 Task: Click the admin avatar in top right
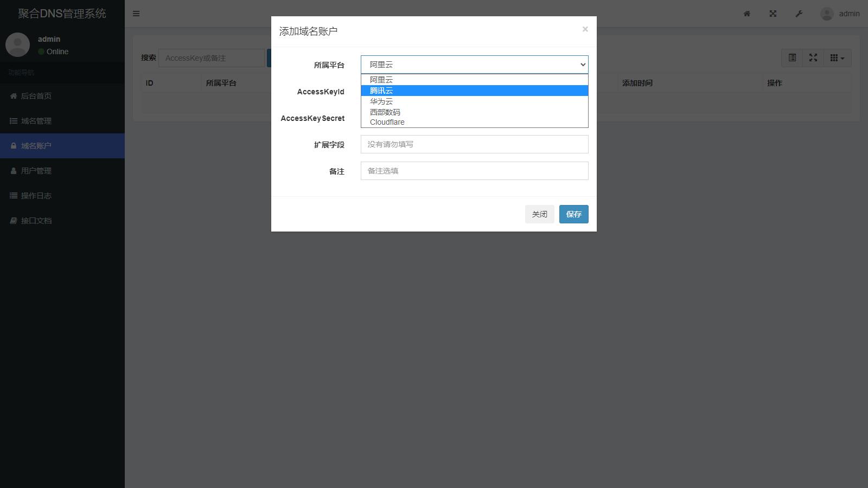(827, 14)
